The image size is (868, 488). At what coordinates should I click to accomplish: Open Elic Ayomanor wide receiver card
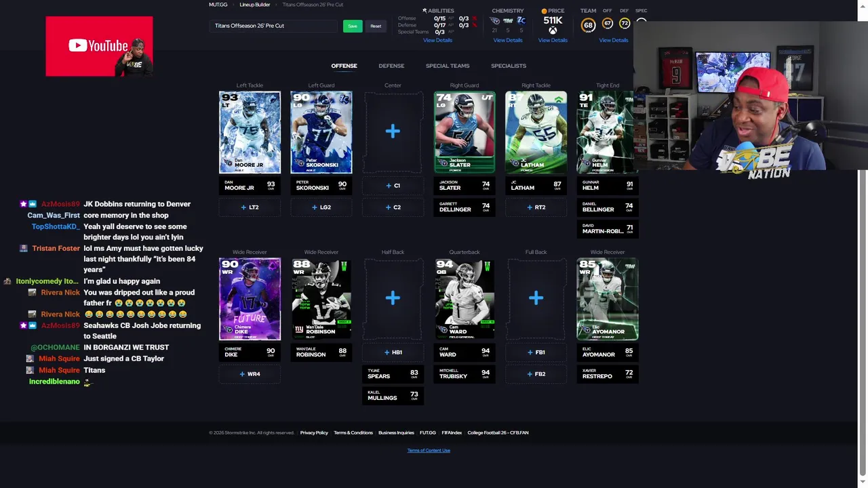point(608,299)
